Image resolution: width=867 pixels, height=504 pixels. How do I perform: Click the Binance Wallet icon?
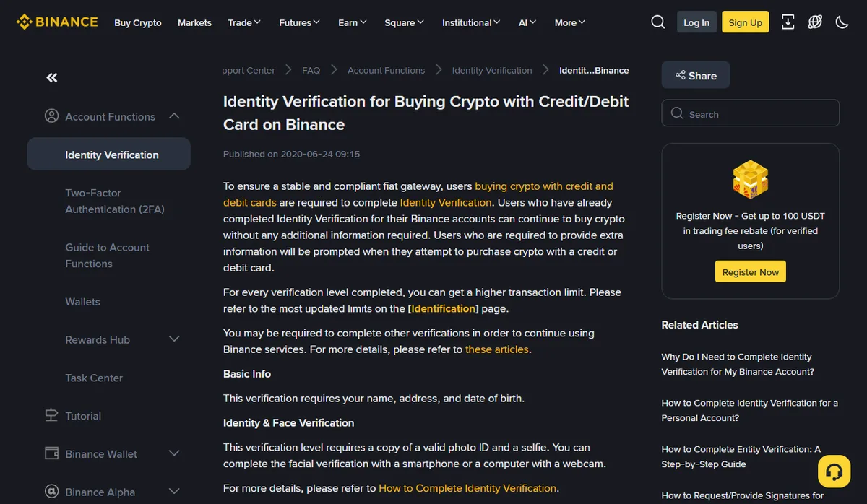tap(51, 453)
